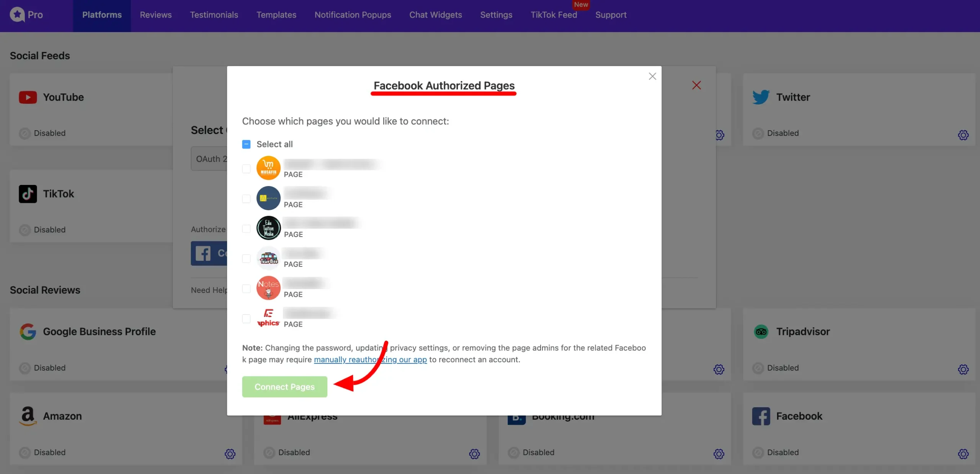The image size is (980, 474).
Task: Open the manually reauthorizing our app link
Action: [370, 360]
